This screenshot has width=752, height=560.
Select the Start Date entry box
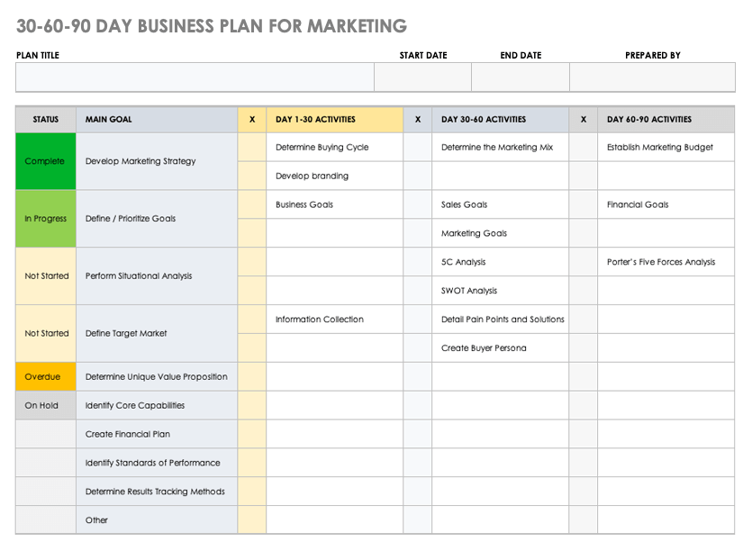point(422,77)
